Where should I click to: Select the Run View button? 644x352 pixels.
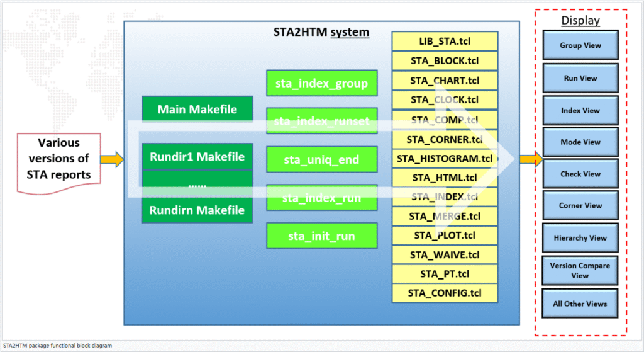tap(580, 78)
